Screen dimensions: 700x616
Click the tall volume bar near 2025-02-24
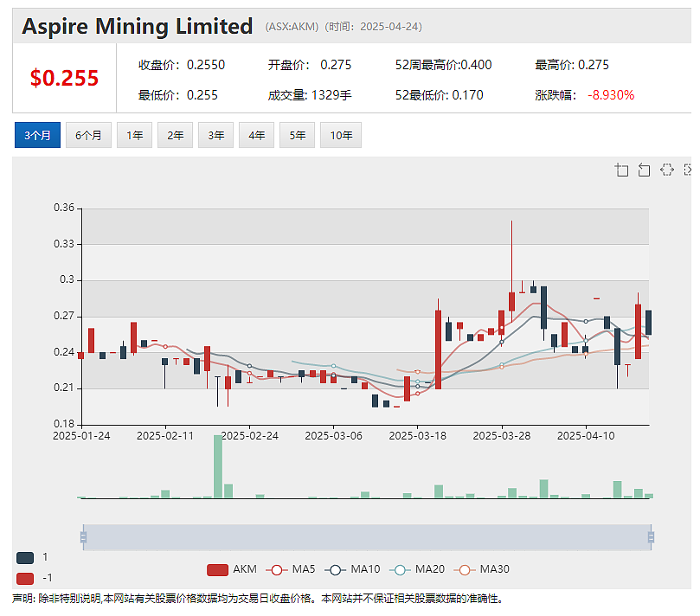(x=218, y=466)
